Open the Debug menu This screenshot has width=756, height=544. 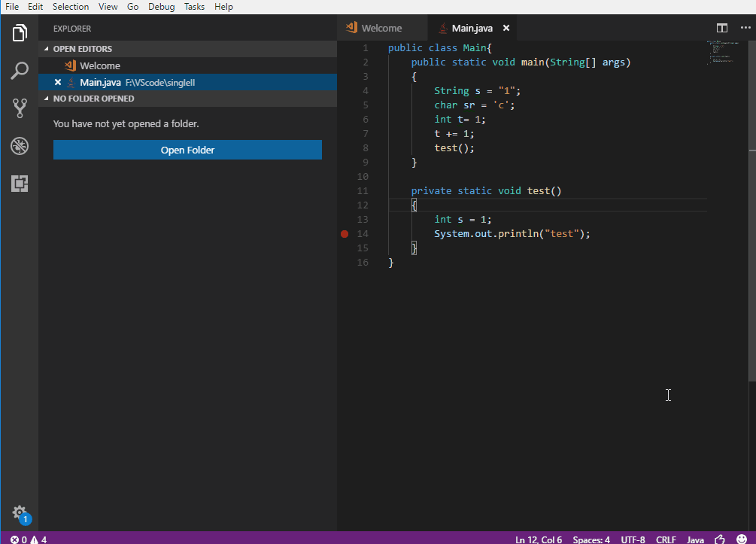pyautogui.click(x=161, y=7)
